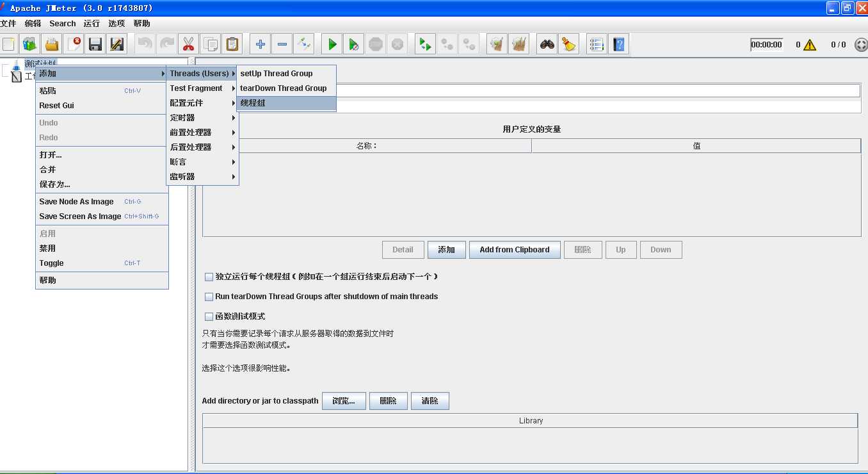The width and height of the screenshot is (868, 474).
Task: Choose setUp Thread Group
Action: [x=286, y=74]
